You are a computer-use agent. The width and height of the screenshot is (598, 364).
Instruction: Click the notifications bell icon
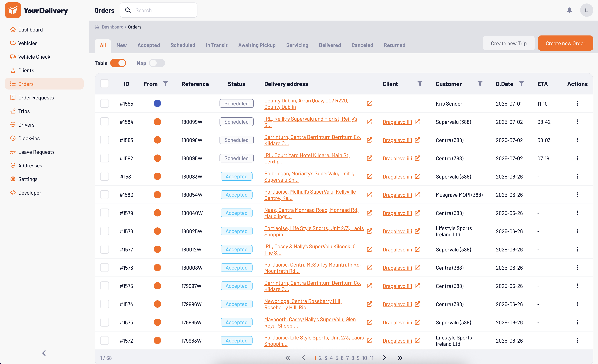click(569, 10)
